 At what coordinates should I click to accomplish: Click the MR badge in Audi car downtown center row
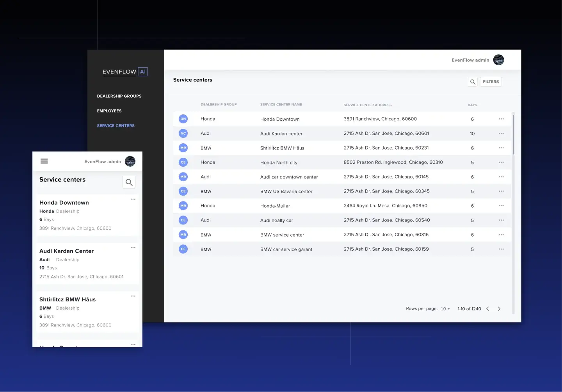tap(183, 176)
